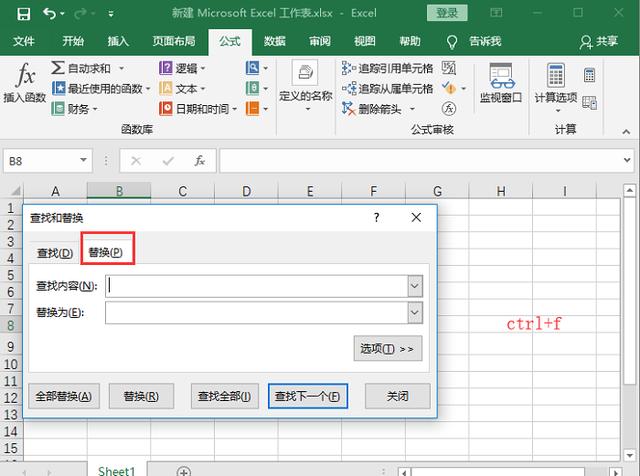Image resolution: width=640 pixels, height=476 pixels.
Task: Switch to the Home (开始) tab
Action: [73, 41]
